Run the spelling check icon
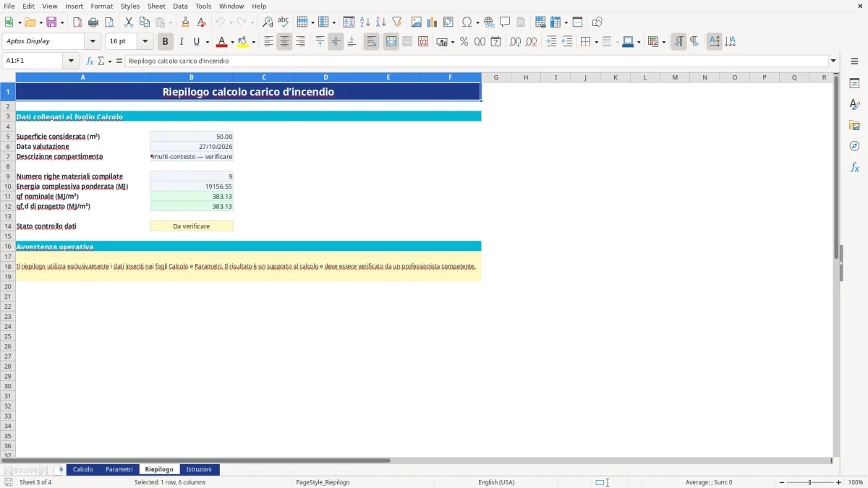Viewport: 868px width, 488px height. (x=284, y=22)
